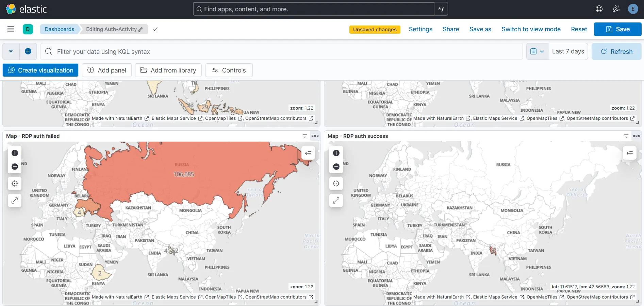The image size is (644, 306).
Task: Fit to data bounds on RDP auth success map
Action: click(336, 184)
